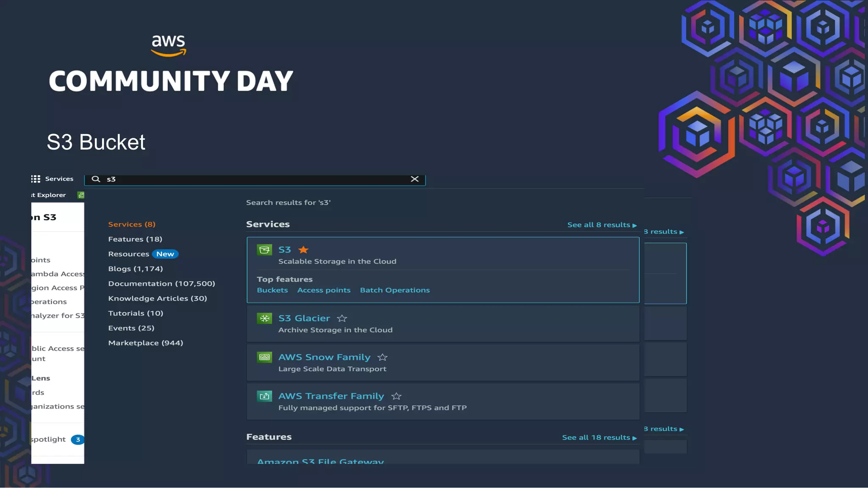
Task: Click the Services label in top bar
Action: (59, 179)
